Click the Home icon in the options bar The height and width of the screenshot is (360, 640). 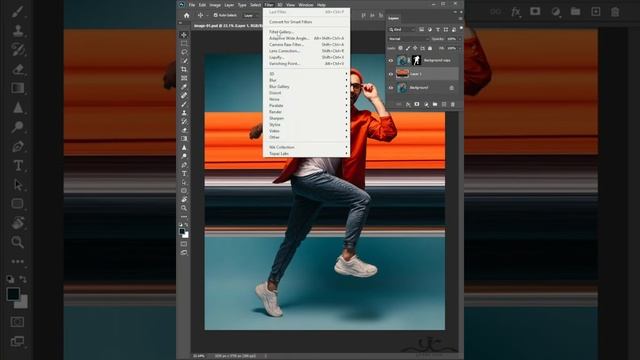point(187,16)
